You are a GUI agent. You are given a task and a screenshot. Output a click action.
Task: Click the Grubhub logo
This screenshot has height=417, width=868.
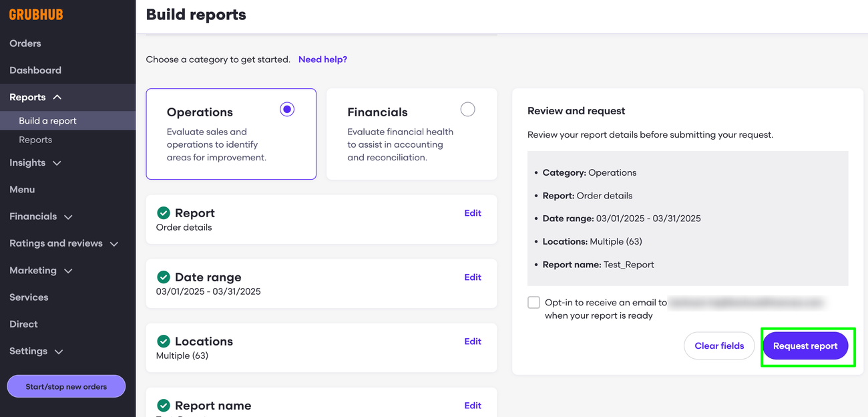click(36, 14)
